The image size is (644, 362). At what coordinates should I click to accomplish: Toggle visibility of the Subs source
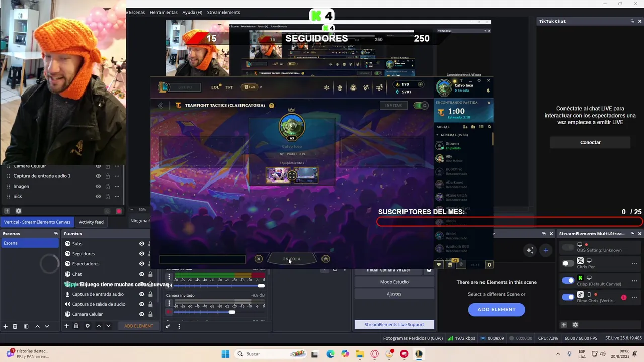142,244
